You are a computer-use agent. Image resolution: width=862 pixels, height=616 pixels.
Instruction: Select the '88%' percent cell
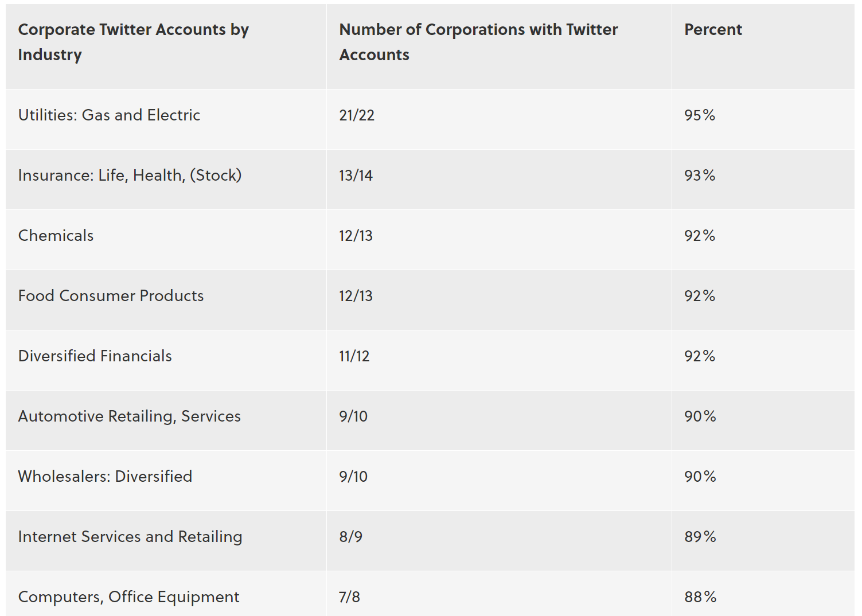(x=700, y=597)
